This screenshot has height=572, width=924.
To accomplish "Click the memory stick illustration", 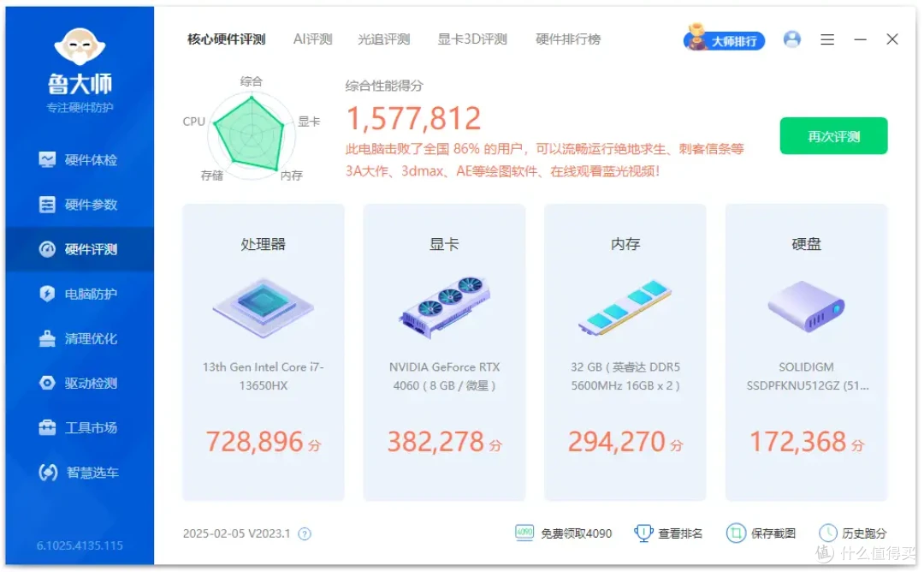I will pos(625,307).
